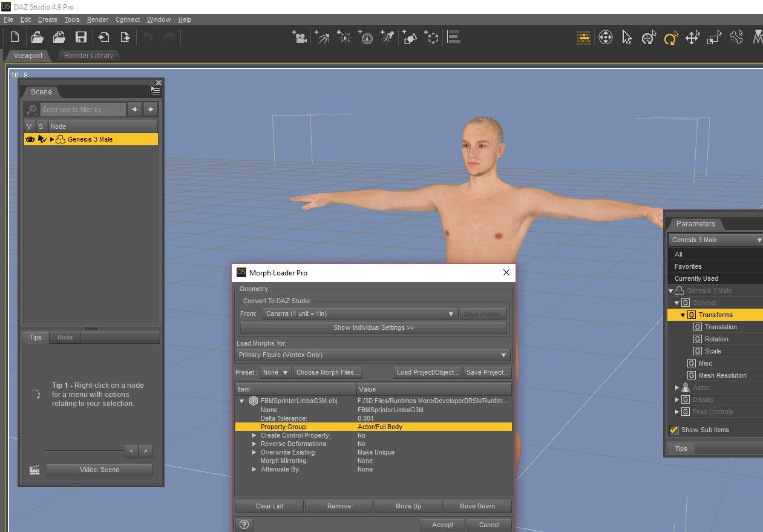
Task: Expand the Actor group in Parameters
Action: (x=677, y=387)
